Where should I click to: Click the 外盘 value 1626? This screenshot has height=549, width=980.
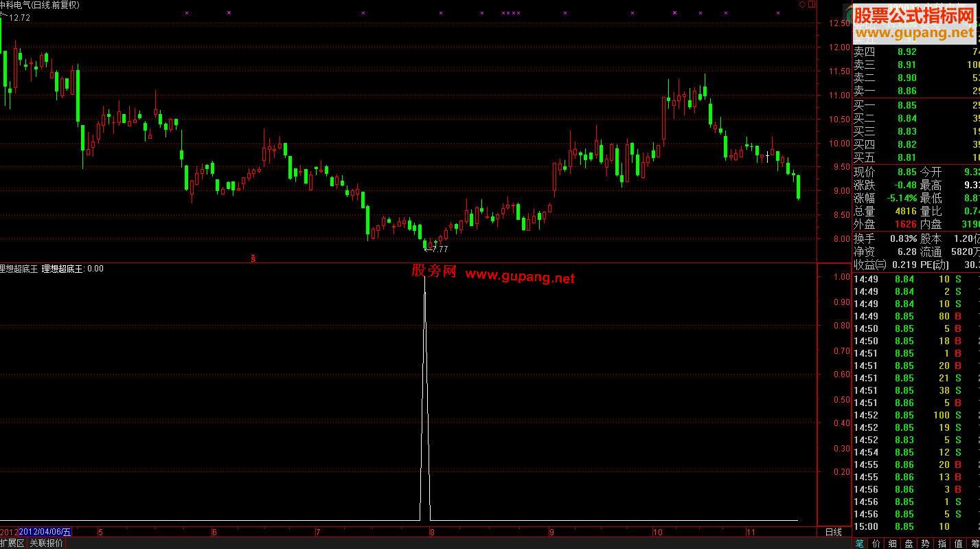tap(906, 224)
